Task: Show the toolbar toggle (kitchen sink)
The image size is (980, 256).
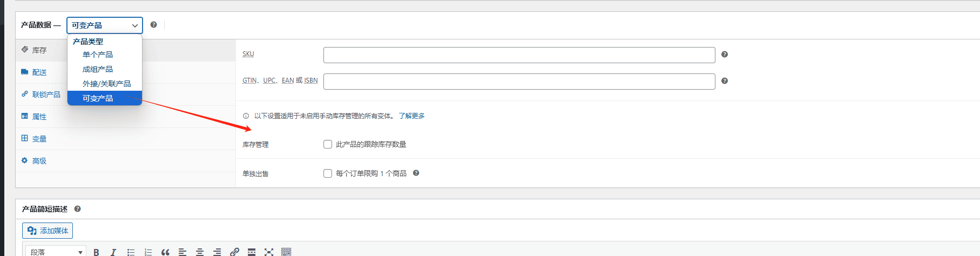Action: [286, 252]
